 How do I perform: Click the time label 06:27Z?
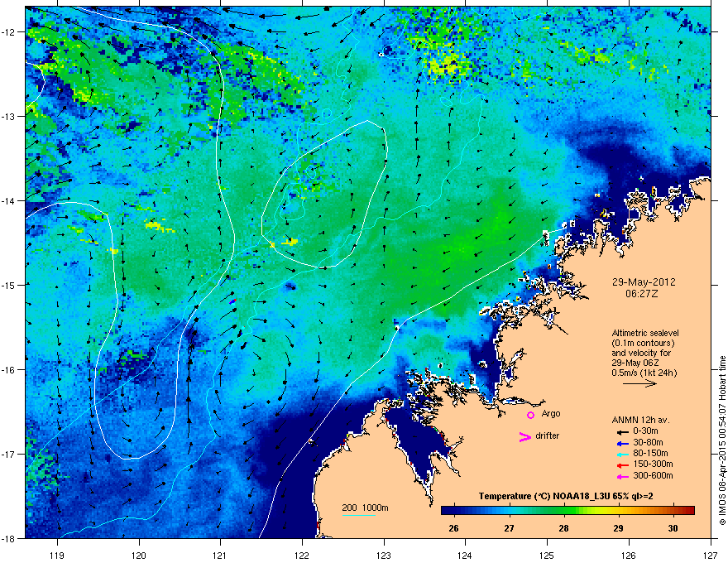point(642,294)
